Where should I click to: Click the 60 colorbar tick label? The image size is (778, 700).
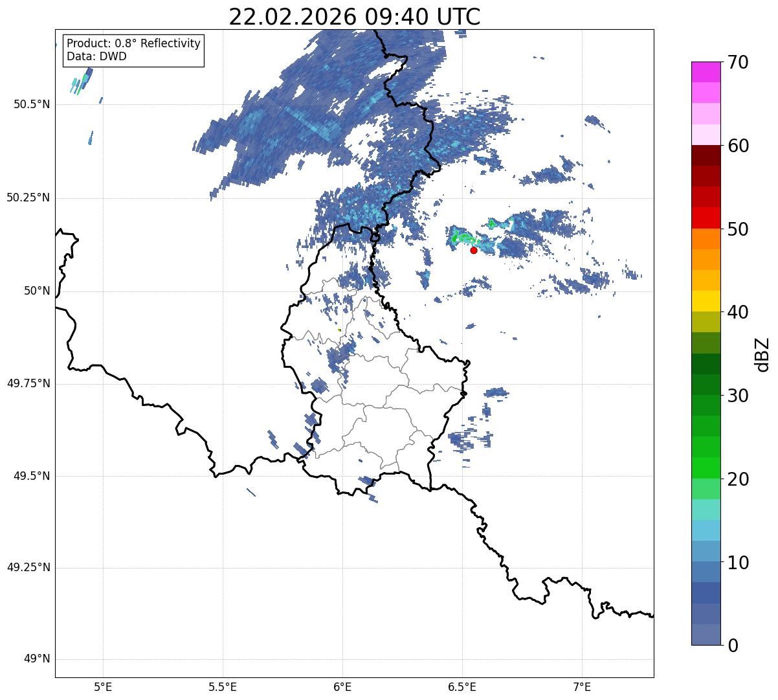tap(738, 146)
